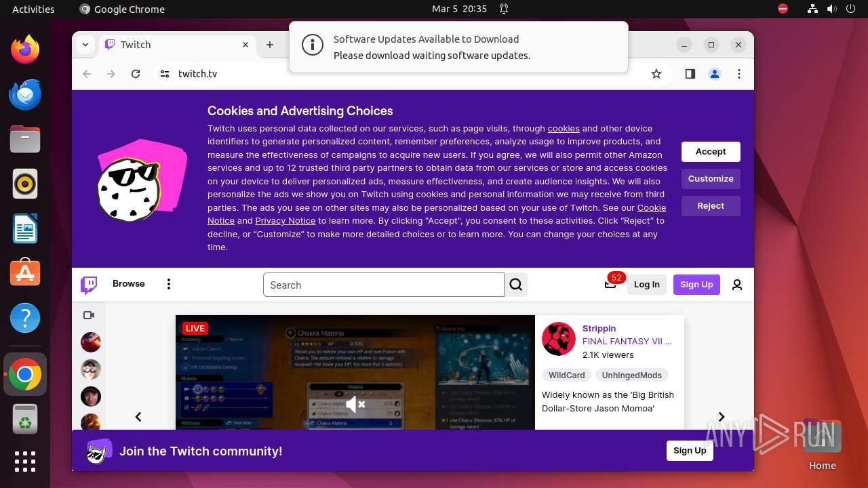Select the Twitch browser tab
868x488 pixels.
(x=178, y=45)
